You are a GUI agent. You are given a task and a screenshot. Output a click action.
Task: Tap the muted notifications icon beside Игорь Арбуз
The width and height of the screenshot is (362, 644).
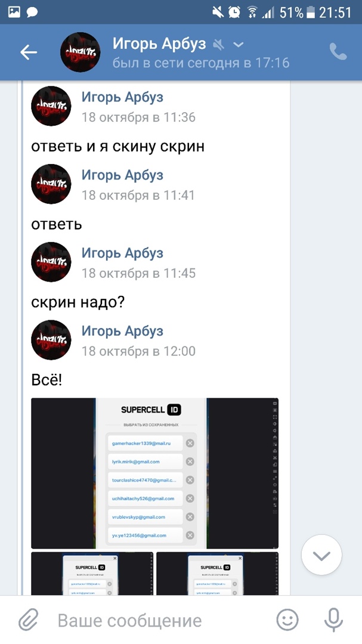(218, 44)
